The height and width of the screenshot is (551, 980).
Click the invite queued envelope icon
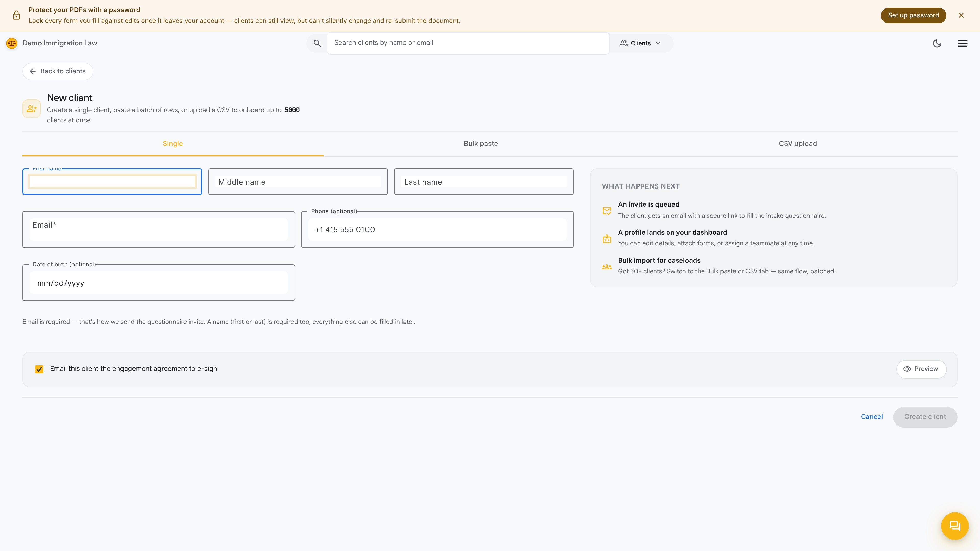coord(607,211)
